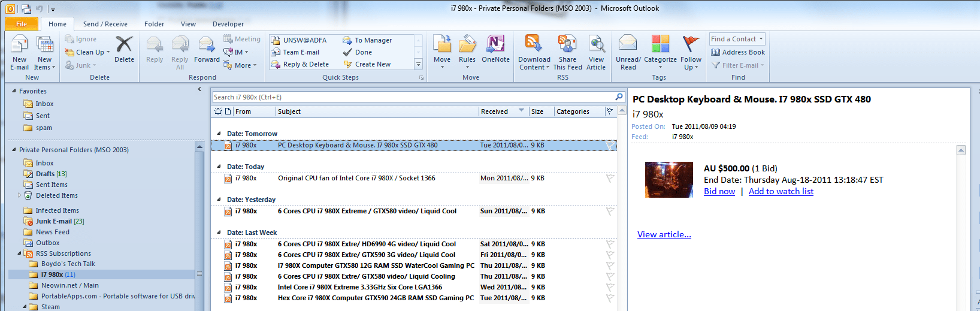This screenshot has width=980, height=311.
Task: Run the Reply & Delete quick step
Action: coord(300,64)
